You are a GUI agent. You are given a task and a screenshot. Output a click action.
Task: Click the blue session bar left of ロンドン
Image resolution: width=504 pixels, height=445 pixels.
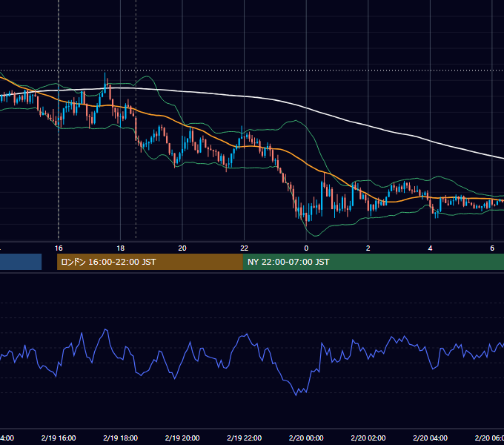21,262
